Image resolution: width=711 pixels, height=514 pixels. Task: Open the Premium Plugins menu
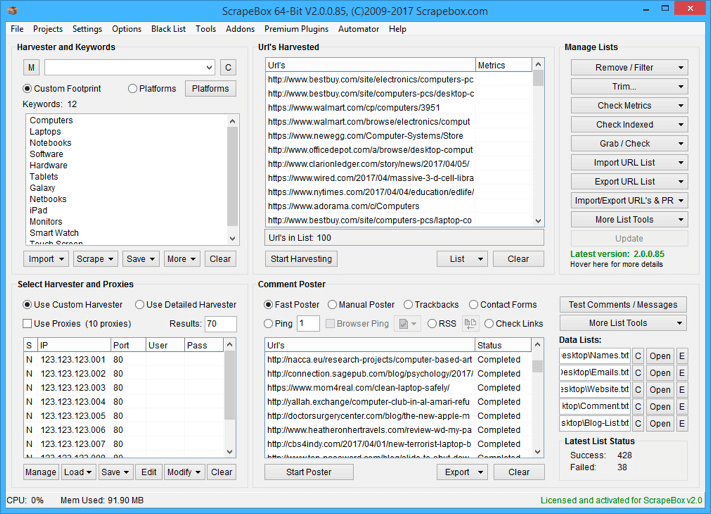point(296,29)
